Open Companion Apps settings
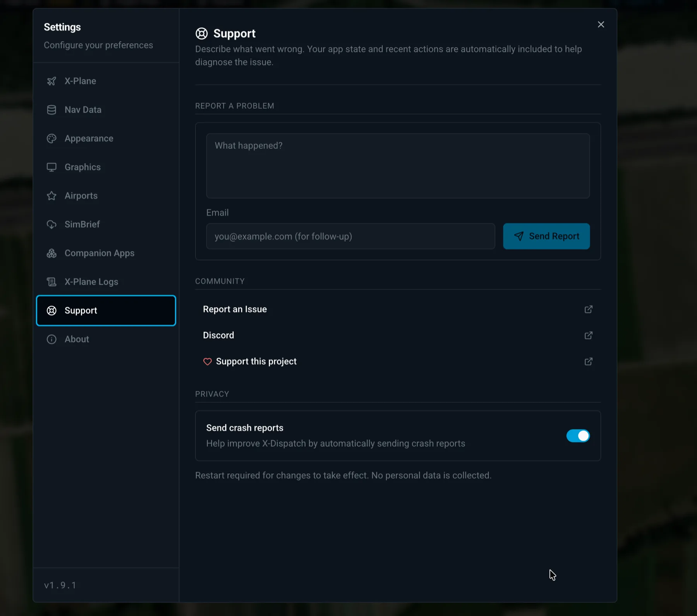This screenshot has height=616, width=697. (x=106, y=253)
